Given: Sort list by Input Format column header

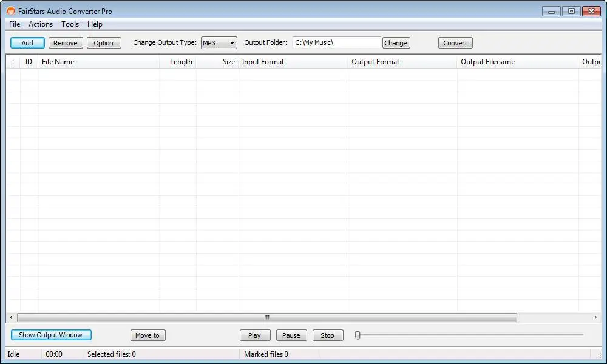Looking at the screenshot, I should [293, 62].
